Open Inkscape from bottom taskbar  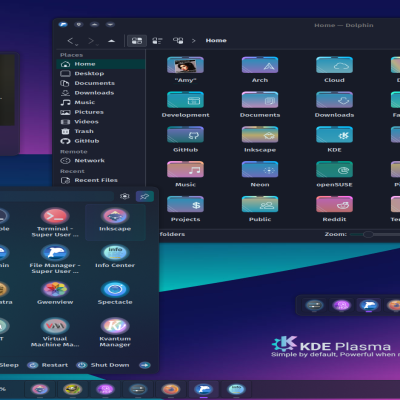point(40,389)
